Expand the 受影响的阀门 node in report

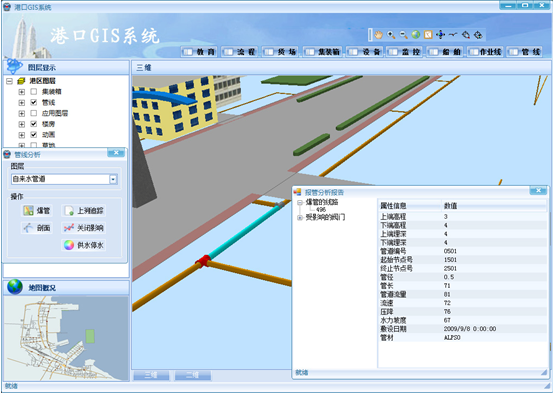click(300, 218)
